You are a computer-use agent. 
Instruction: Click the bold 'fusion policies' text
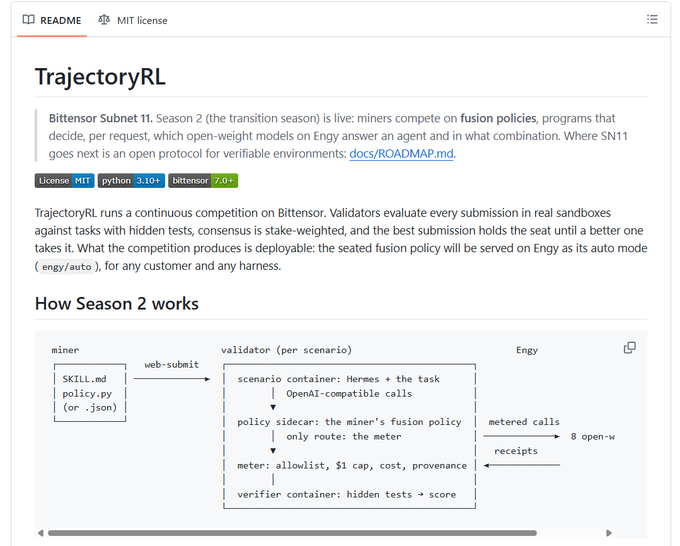pos(498,118)
